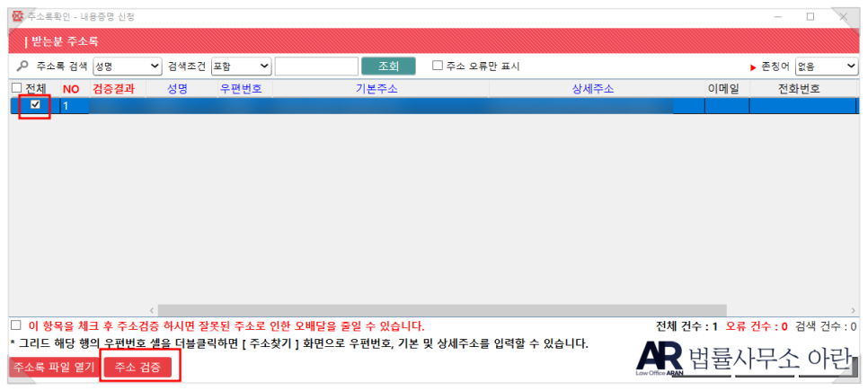Click the 주소록 파일 열기 button
The image size is (868, 391).
(54, 368)
